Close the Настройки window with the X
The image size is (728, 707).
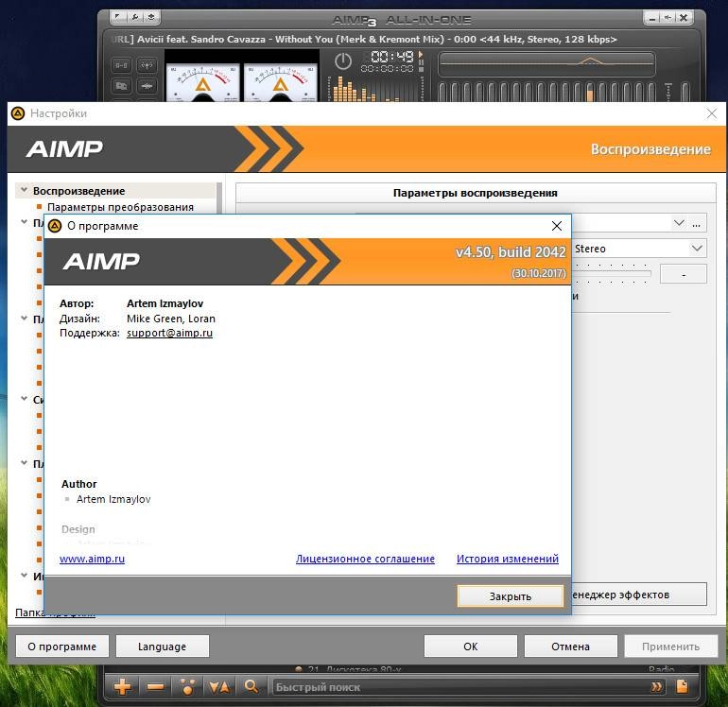(712, 113)
